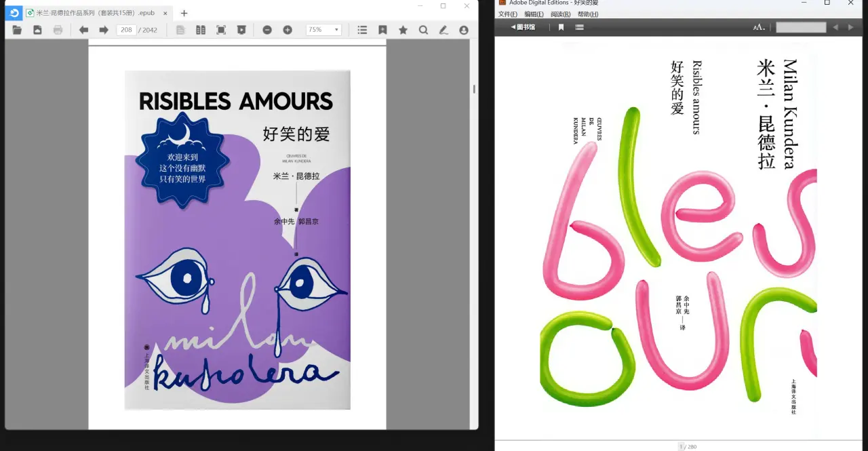868x451 pixels.
Task: Click the vertical scrollbar thumb in EPUB reader
Action: 474,88
